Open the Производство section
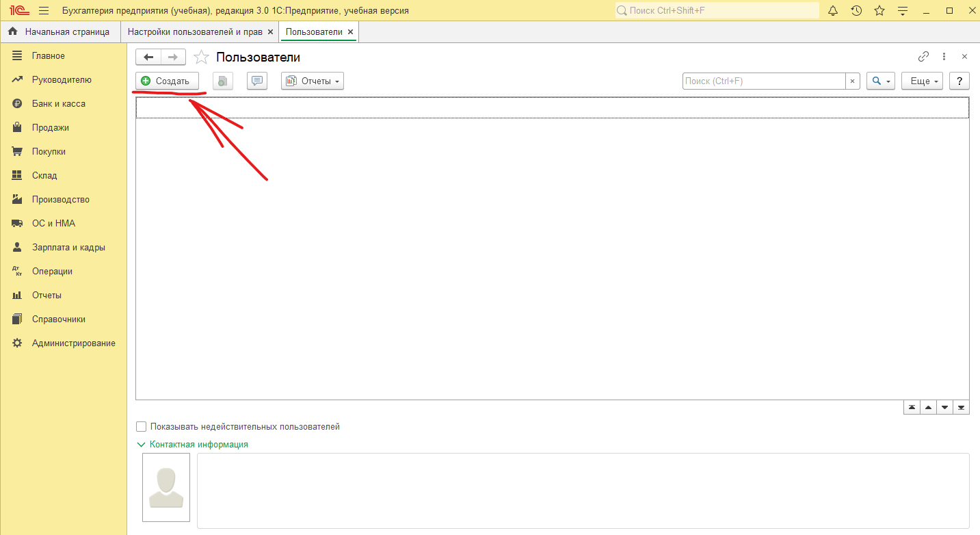The width and height of the screenshot is (980, 535). (x=61, y=199)
